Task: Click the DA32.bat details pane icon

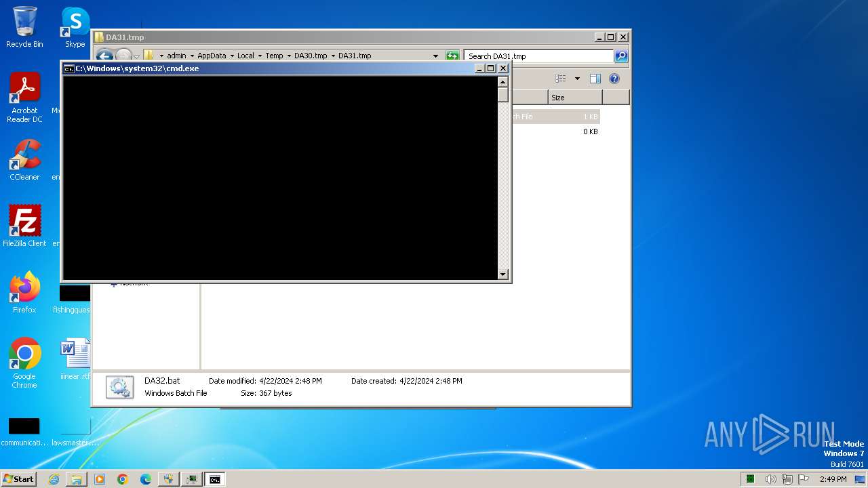Action: (x=119, y=387)
